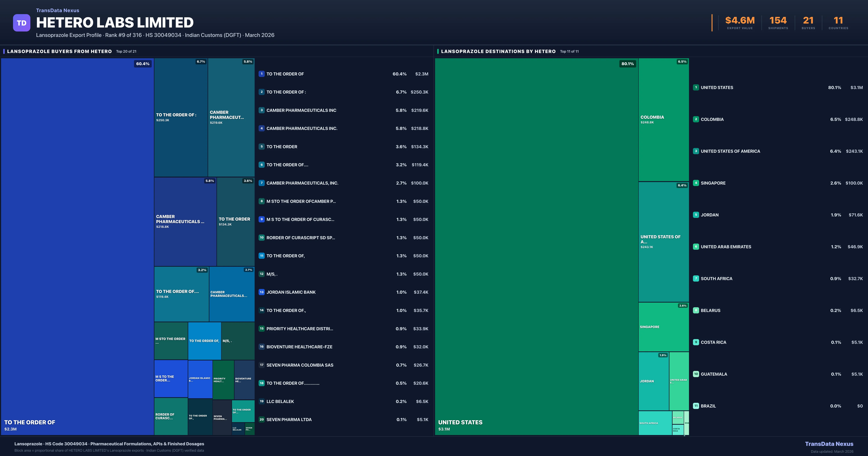This screenshot has height=456, width=868.
Task: Click rank badge 11 next to Brazil
Action: [x=696, y=406]
